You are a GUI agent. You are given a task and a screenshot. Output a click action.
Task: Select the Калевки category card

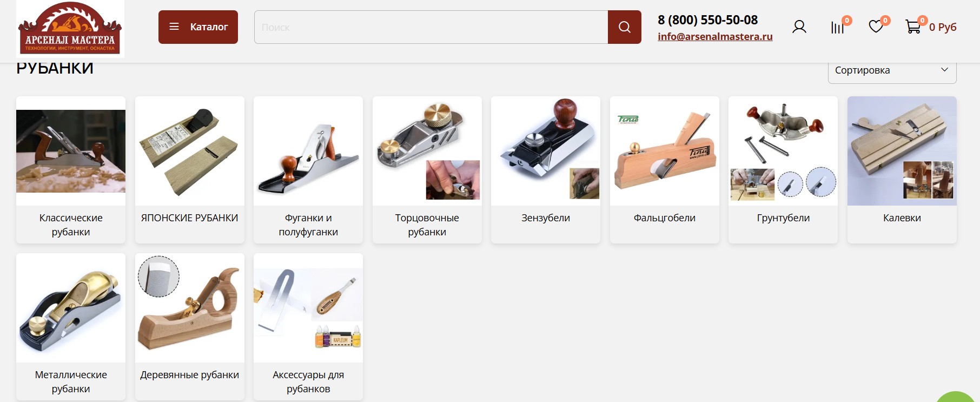tap(902, 170)
